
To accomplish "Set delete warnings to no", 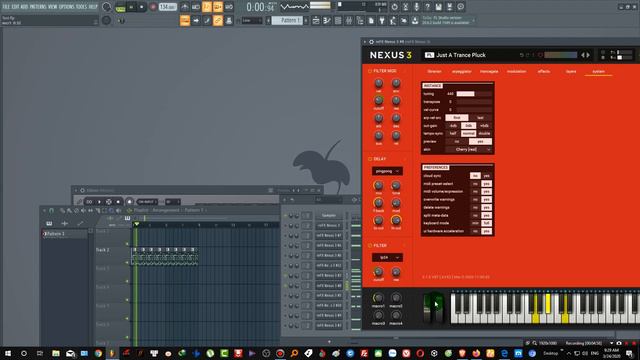I will pos(475,207).
